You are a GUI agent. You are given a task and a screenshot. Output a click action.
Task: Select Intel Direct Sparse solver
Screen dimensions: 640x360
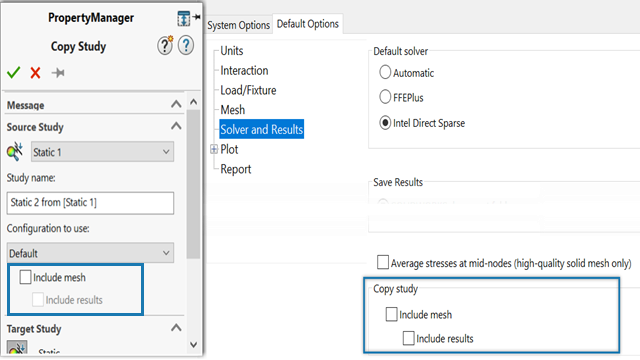385,122
